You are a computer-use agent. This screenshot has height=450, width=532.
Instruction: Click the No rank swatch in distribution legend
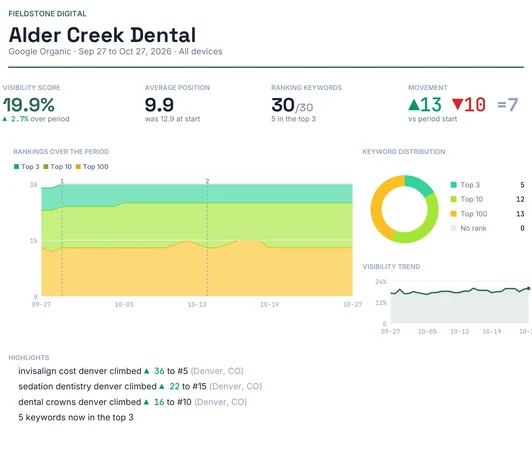click(453, 228)
